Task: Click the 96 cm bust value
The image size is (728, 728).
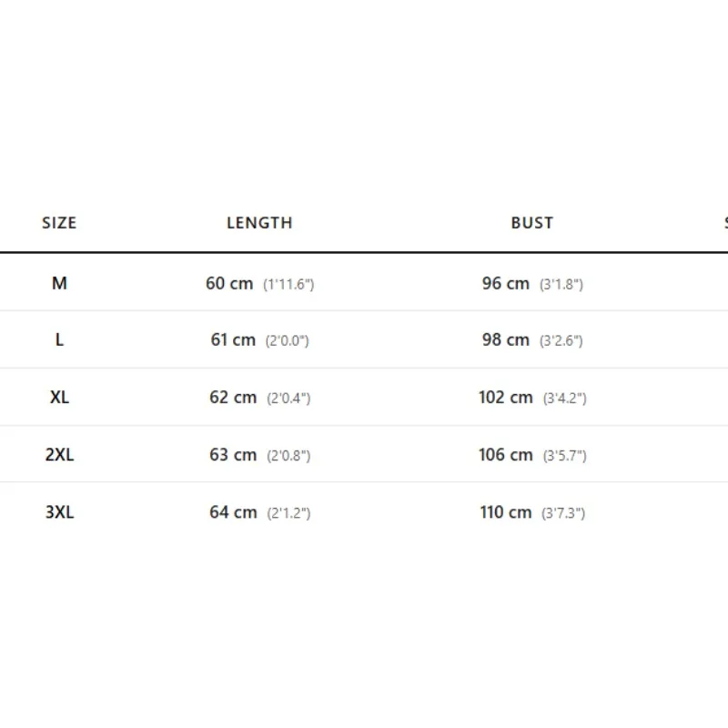Action: click(x=506, y=283)
